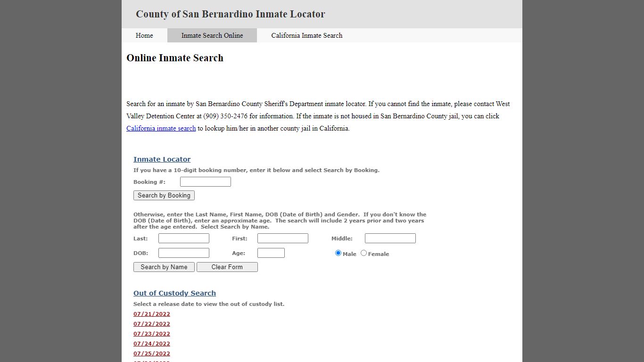Click the Search by Name button

(164, 267)
